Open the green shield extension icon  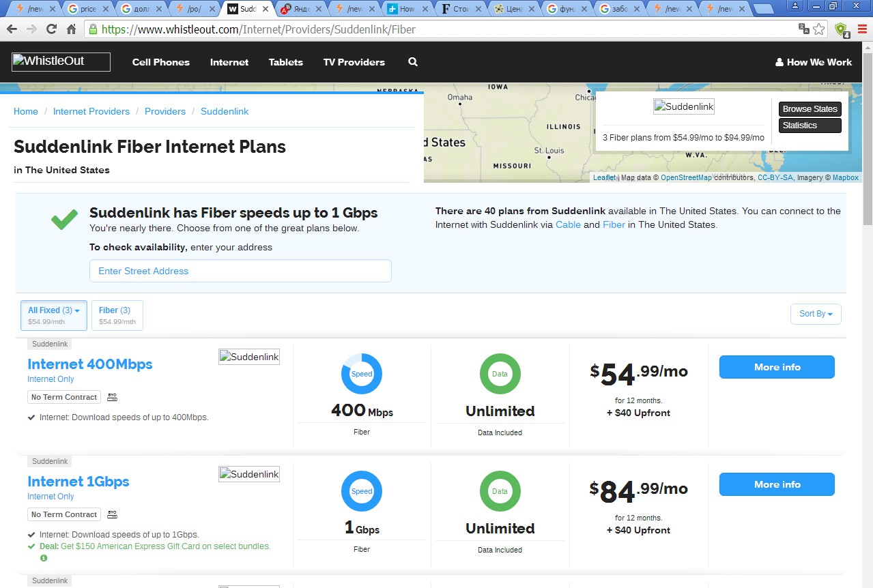point(840,29)
